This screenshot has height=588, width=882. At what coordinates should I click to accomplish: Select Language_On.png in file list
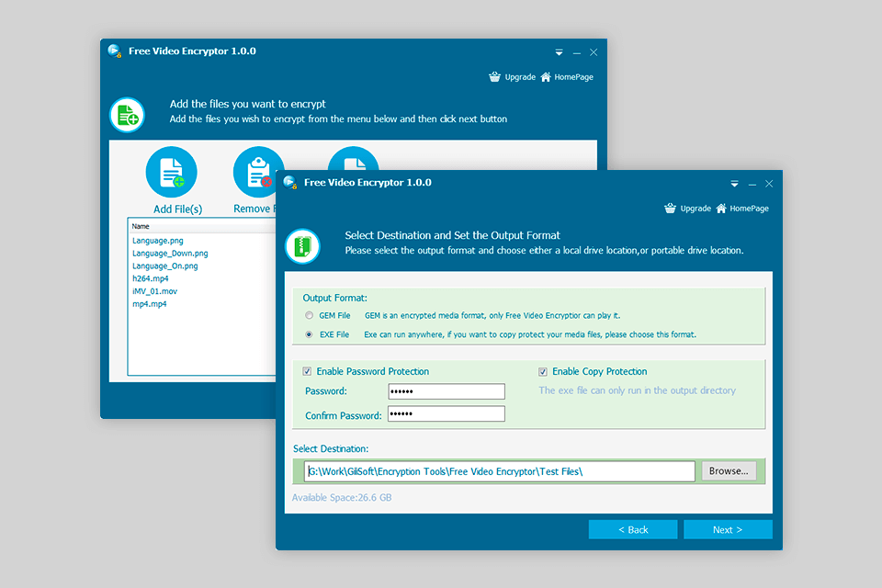[165, 266]
